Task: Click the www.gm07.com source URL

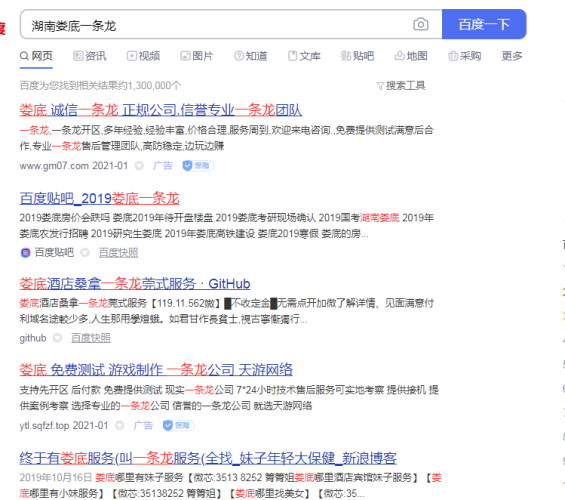Action: tap(54, 166)
